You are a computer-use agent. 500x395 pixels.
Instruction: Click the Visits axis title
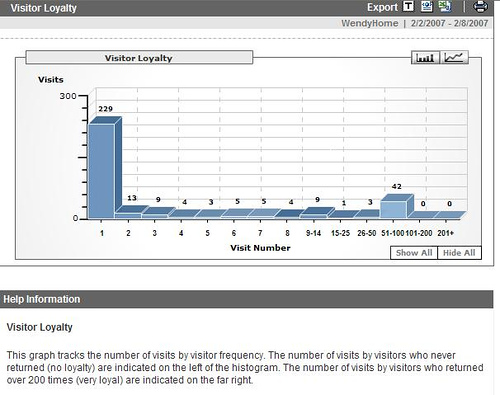coord(51,80)
